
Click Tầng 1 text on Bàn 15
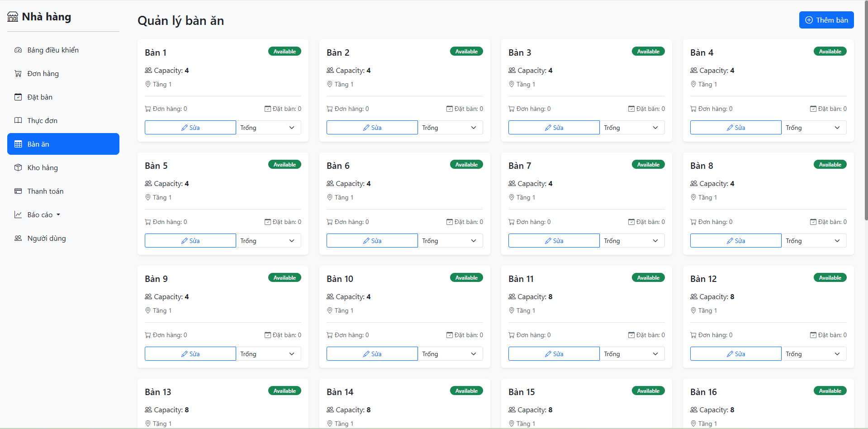coord(526,424)
